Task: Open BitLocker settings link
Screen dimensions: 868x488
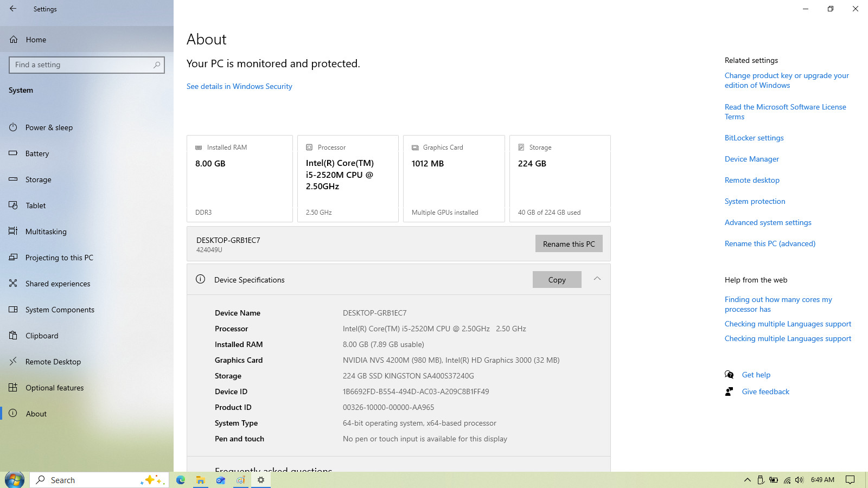Action: point(754,138)
